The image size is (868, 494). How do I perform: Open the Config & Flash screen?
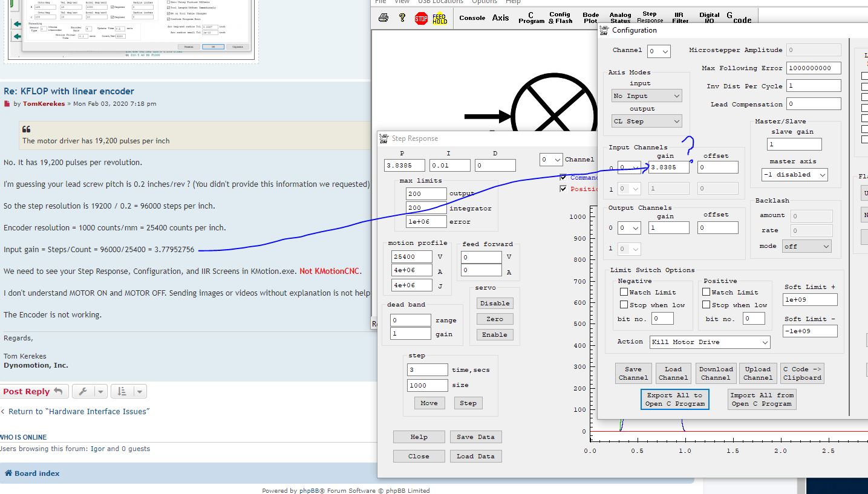tap(560, 18)
